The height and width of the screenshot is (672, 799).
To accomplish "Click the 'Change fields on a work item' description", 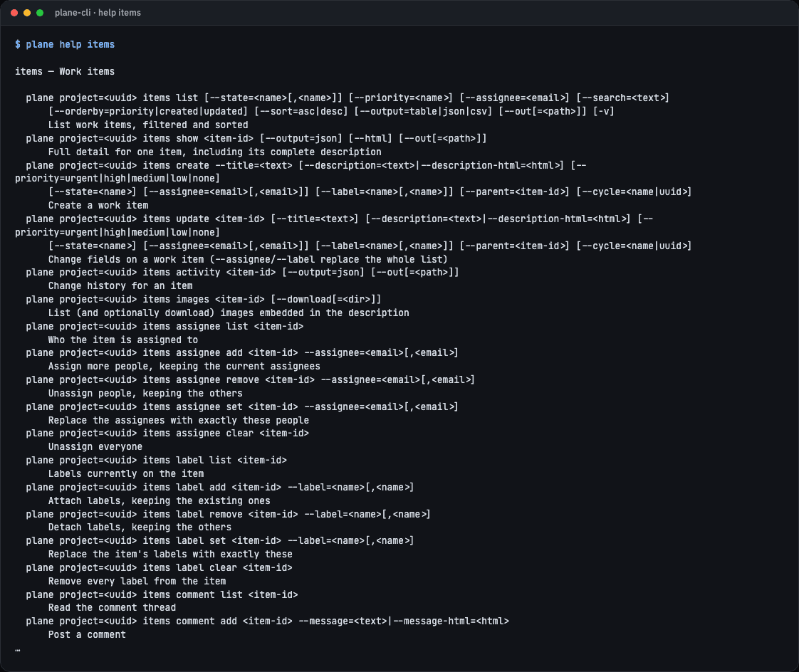I will click(248, 259).
